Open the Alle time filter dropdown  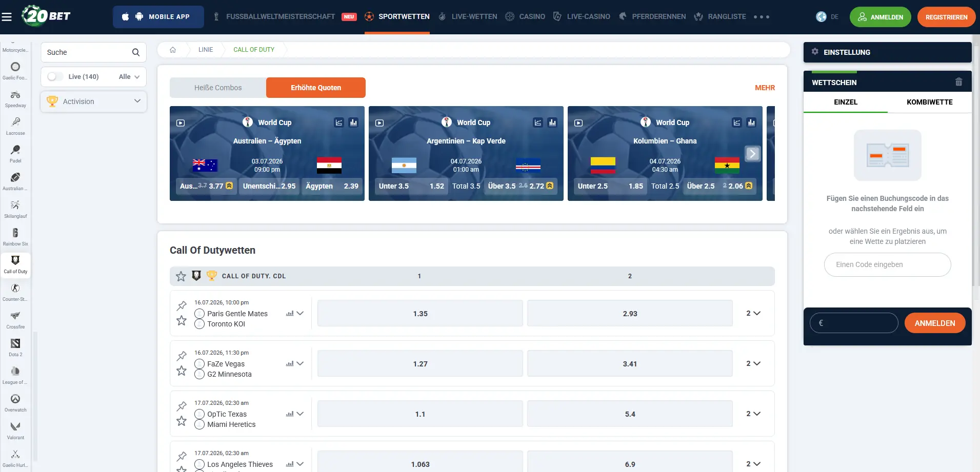point(129,77)
